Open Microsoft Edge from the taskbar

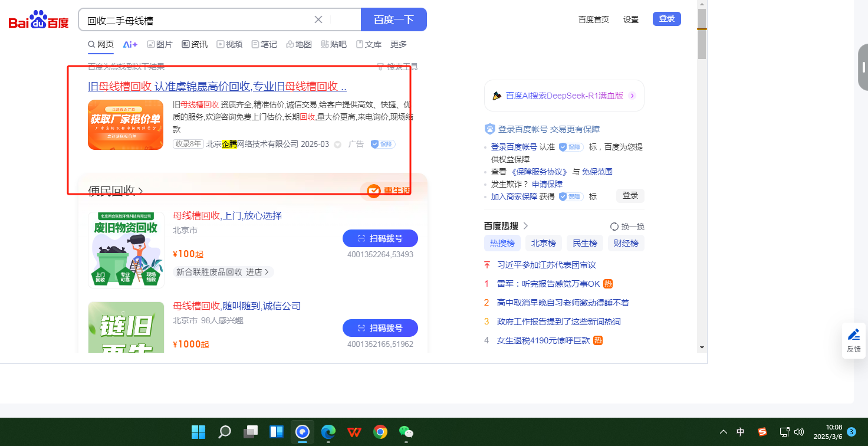point(328,432)
